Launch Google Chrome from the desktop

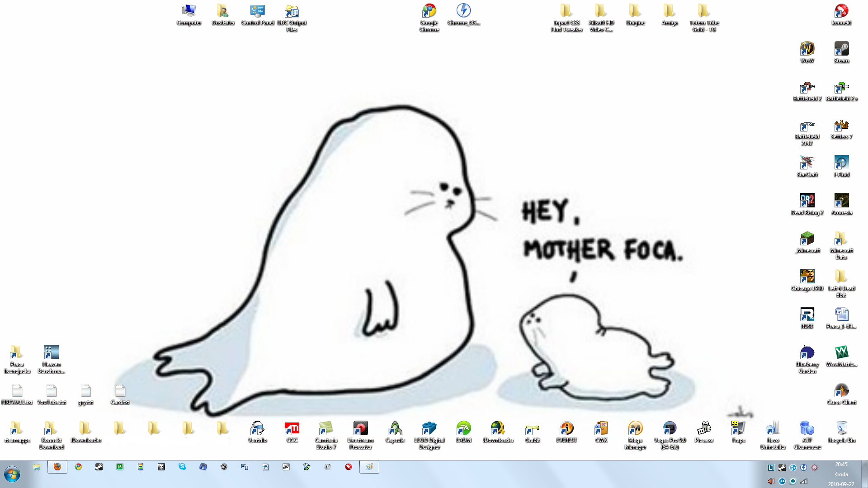pos(429,18)
